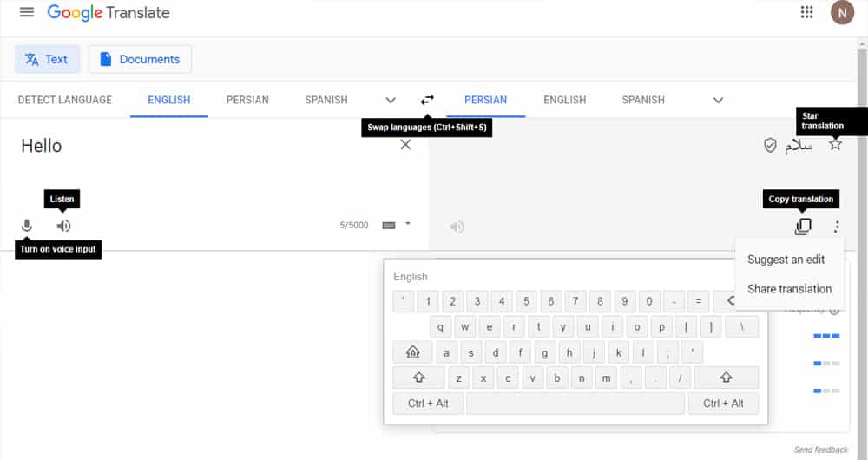The image size is (868, 460).
Task: Listen to the Persian translation
Action: (457, 227)
